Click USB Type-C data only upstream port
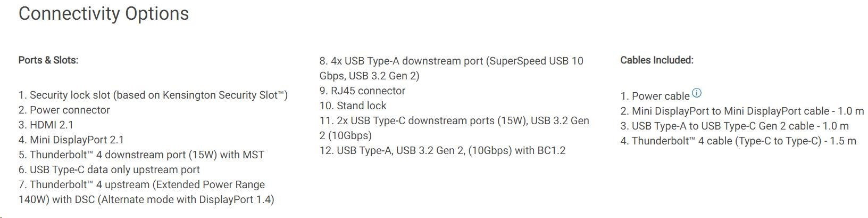Screen dimensions: 868x218 [x=110, y=170]
